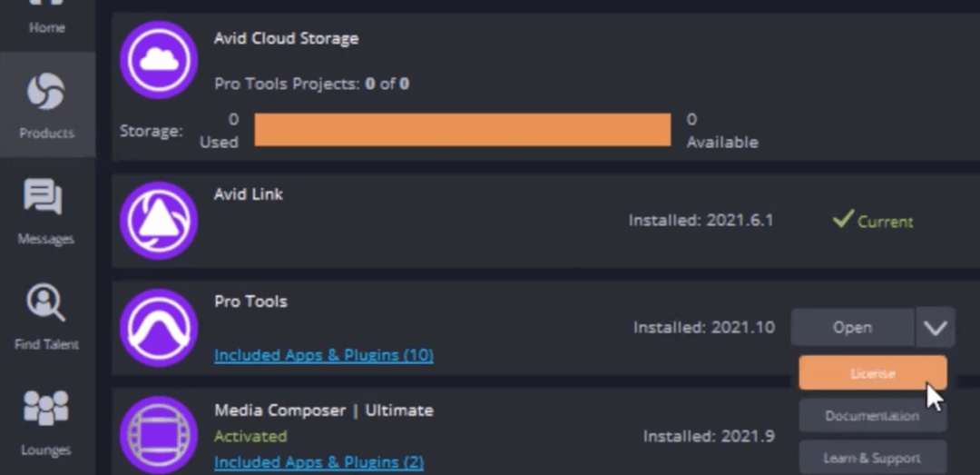Open the Home sidebar section
980x475 pixels.
pos(46,18)
